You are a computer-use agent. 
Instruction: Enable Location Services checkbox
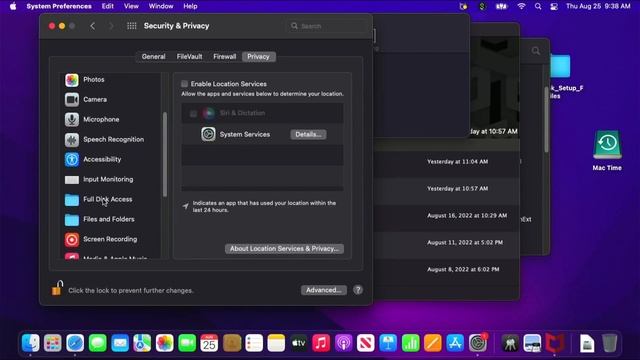click(x=184, y=84)
